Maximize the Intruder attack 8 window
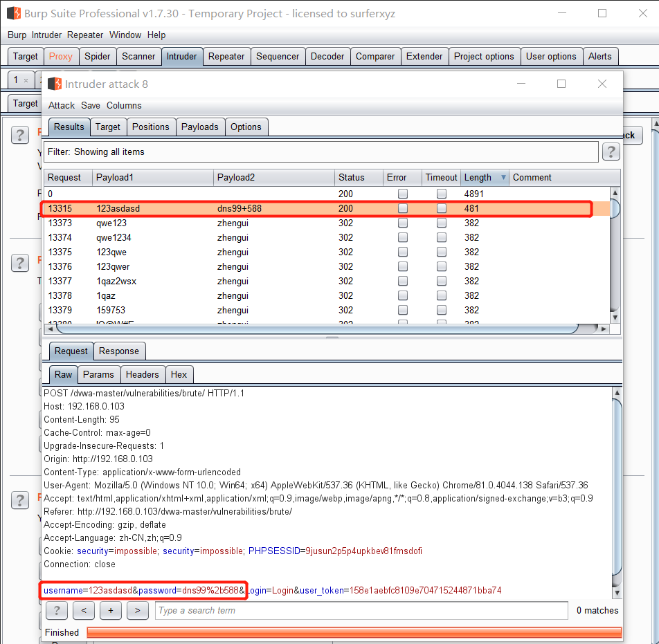Viewport: 659px width, 644px height. [561, 84]
